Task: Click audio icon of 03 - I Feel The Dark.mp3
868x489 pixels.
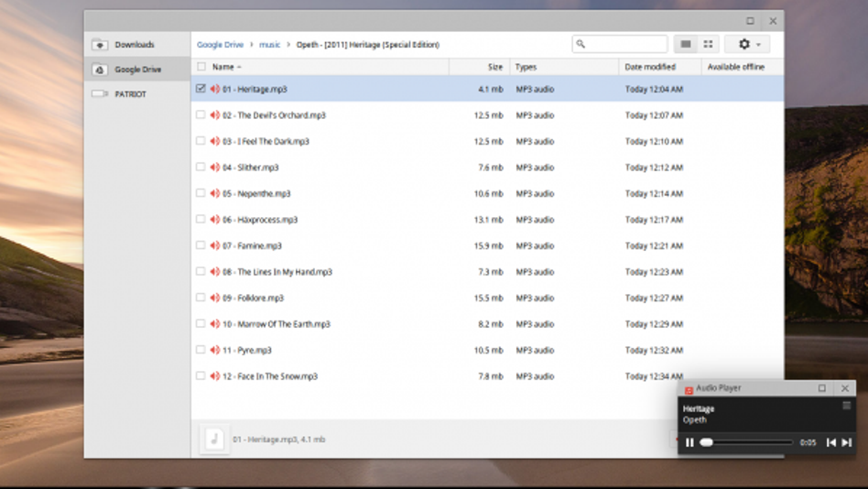Action: 215,141
